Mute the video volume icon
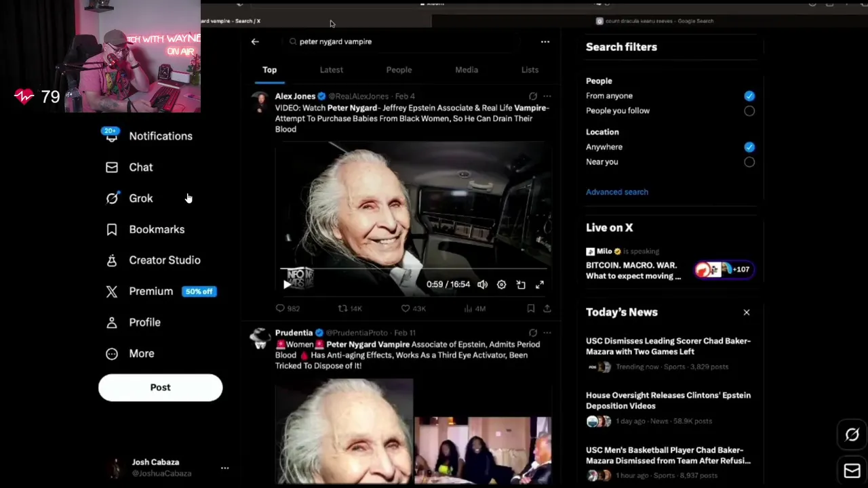 point(482,285)
